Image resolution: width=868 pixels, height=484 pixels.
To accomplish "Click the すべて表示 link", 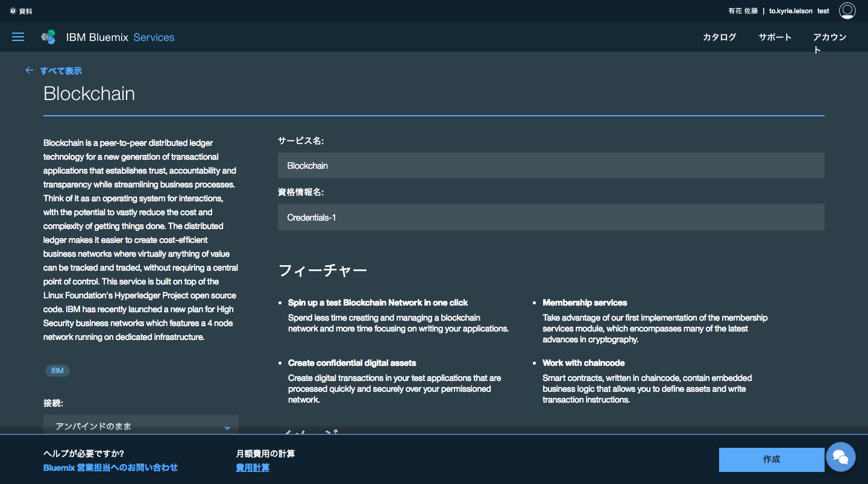I will tap(61, 70).
